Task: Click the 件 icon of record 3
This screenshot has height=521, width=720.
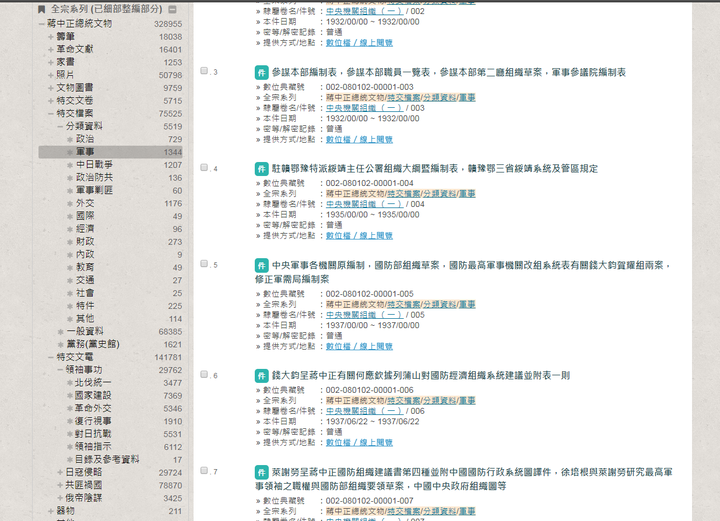Action: [x=261, y=73]
